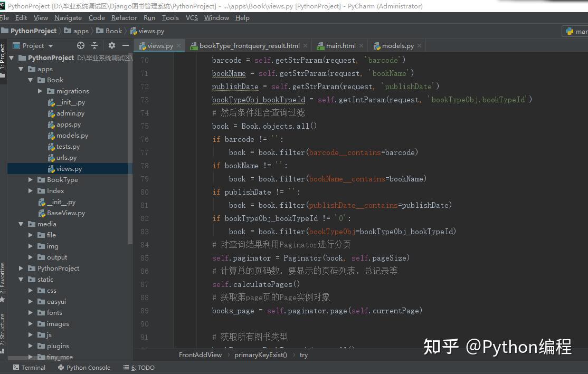Open the Terminal tool window
The width and height of the screenshot is (588, 374).
[29, 367]
